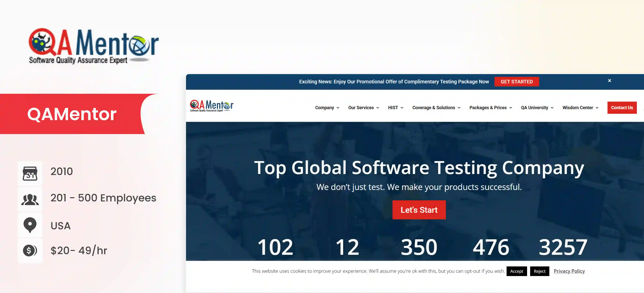Click the GET STARTED button in the banner
This screenshot has height=293, width=644.
(516, 81)
